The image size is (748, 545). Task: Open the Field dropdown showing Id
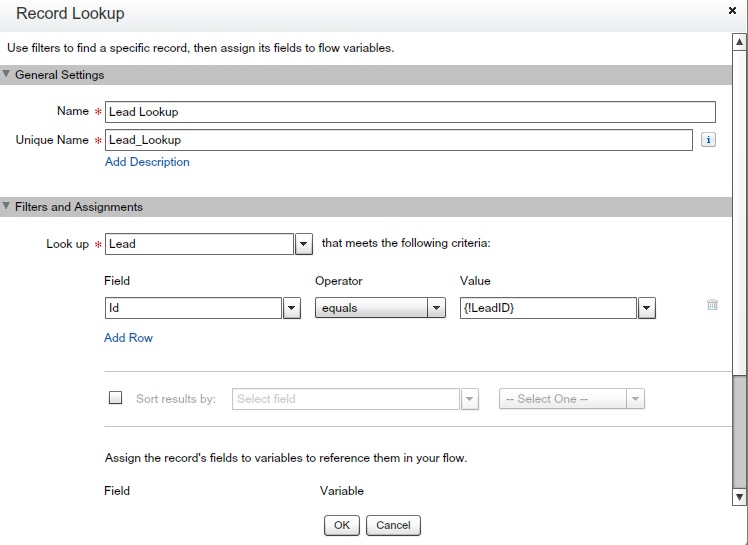(x=292, y=309)
